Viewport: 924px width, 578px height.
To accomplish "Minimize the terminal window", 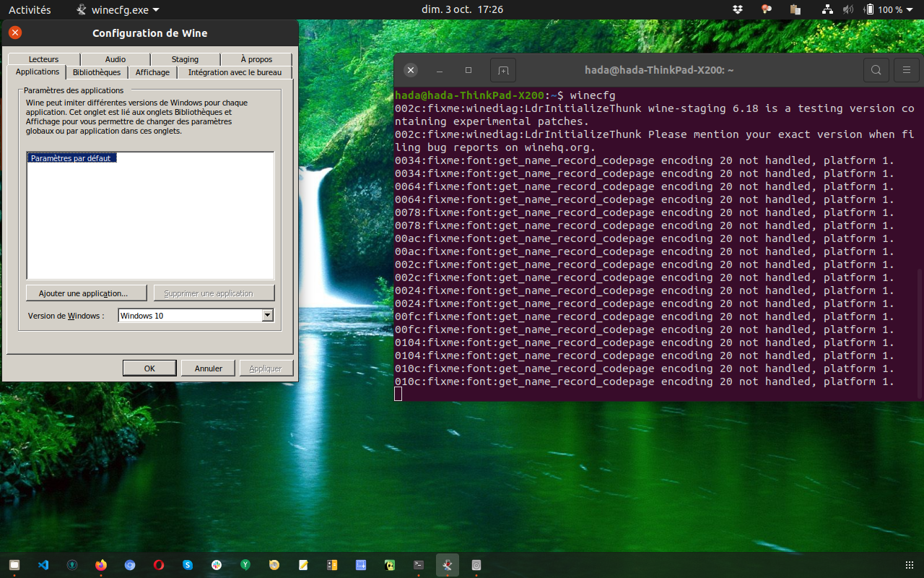I will click(x=440, y=70).
